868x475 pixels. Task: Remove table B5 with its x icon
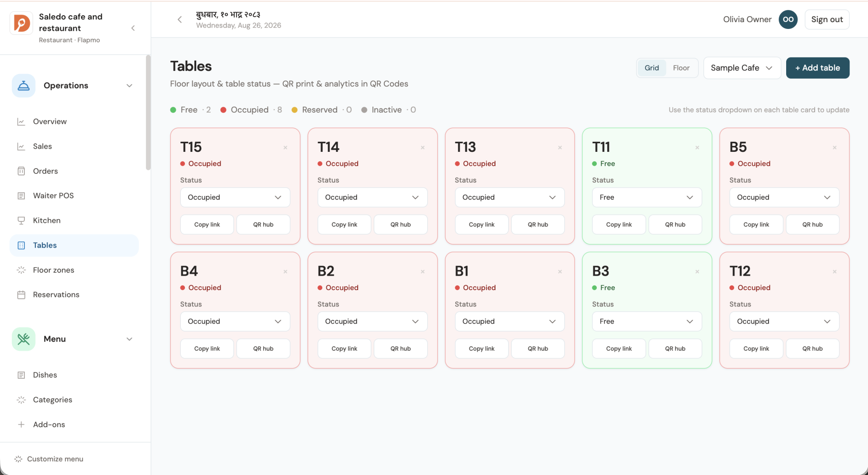tap(835, 148)
